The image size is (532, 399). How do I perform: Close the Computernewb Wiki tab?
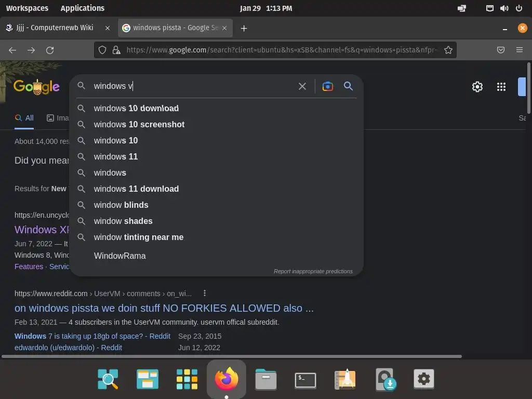tap(108, 28)
